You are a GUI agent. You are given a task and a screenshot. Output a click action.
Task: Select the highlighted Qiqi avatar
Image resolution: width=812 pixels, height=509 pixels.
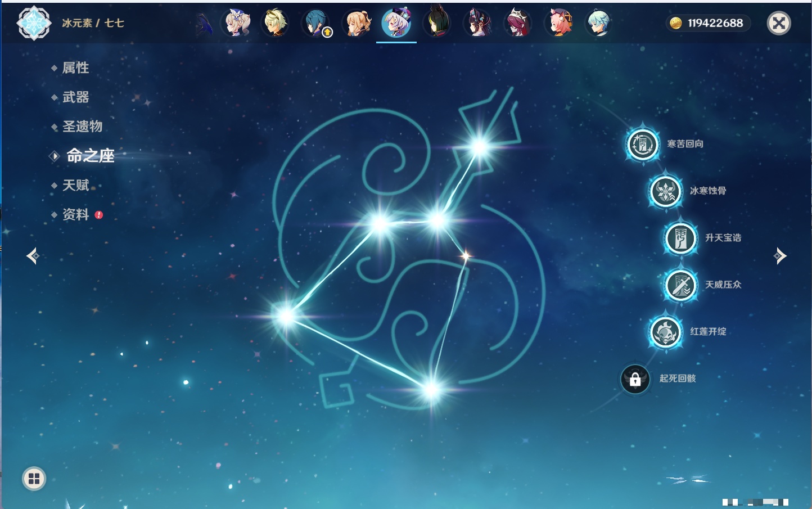point(396,23)
